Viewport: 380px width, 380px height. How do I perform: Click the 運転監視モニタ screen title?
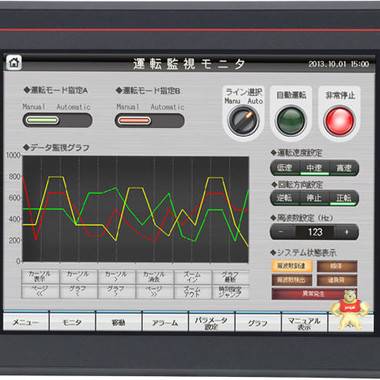(189, 64)
